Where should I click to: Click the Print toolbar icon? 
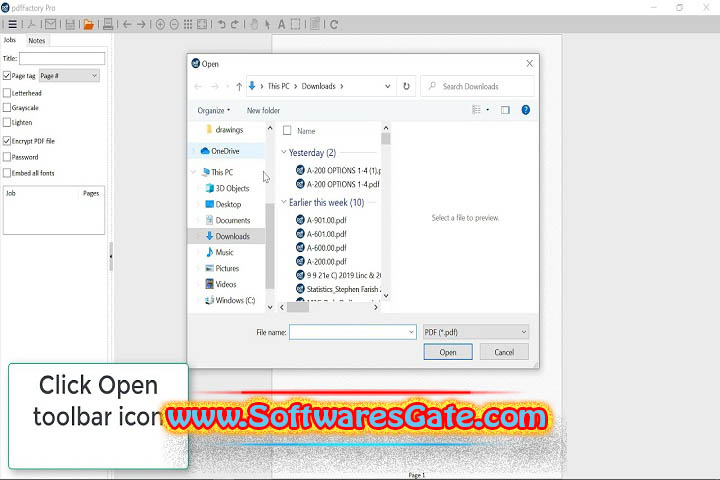108,24
